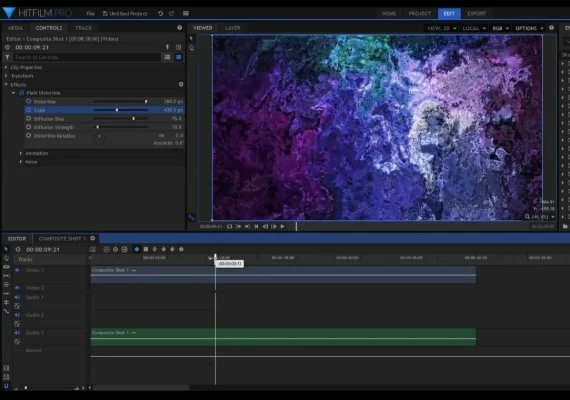Click the help icon in the Controls panel header
The image size is (570, 400).
click(x=180, y=28)
